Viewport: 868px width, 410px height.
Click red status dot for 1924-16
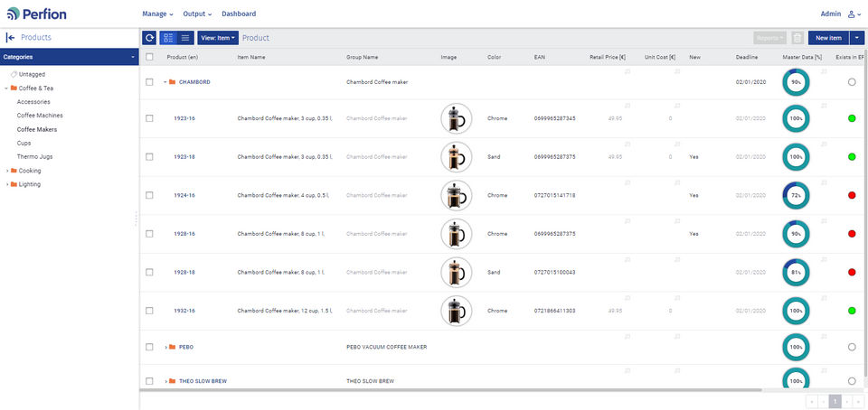[x=852, y=195]
